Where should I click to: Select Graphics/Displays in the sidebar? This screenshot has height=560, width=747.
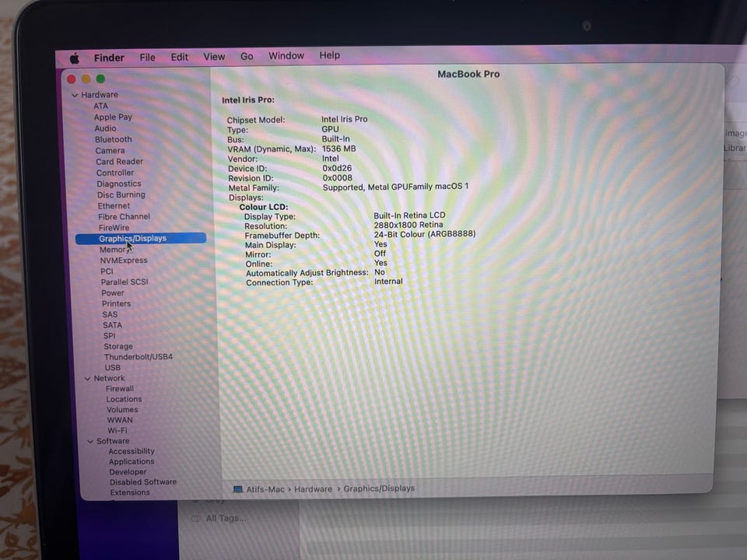[141, 238]
